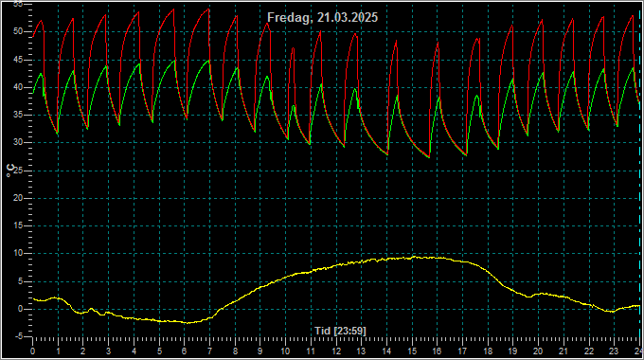Click the 30 degree temperature axis label
The width and height of the screenshot is (644, 360).
[x=18, y=143]
